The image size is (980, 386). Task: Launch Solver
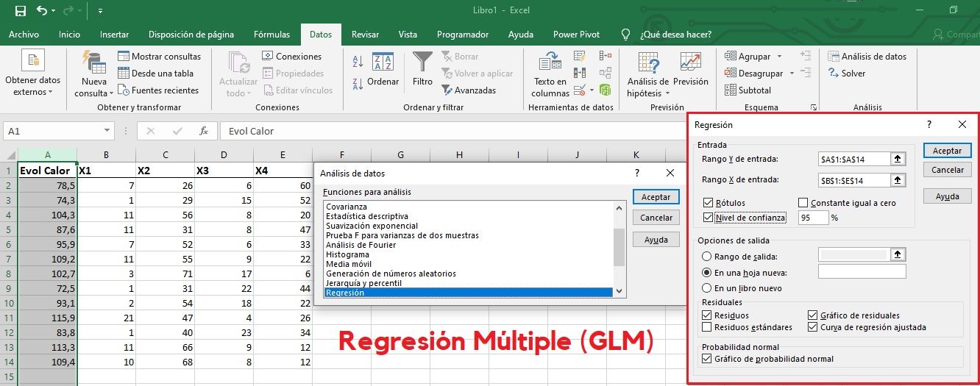pyautogui.click(x=847, y=74)
